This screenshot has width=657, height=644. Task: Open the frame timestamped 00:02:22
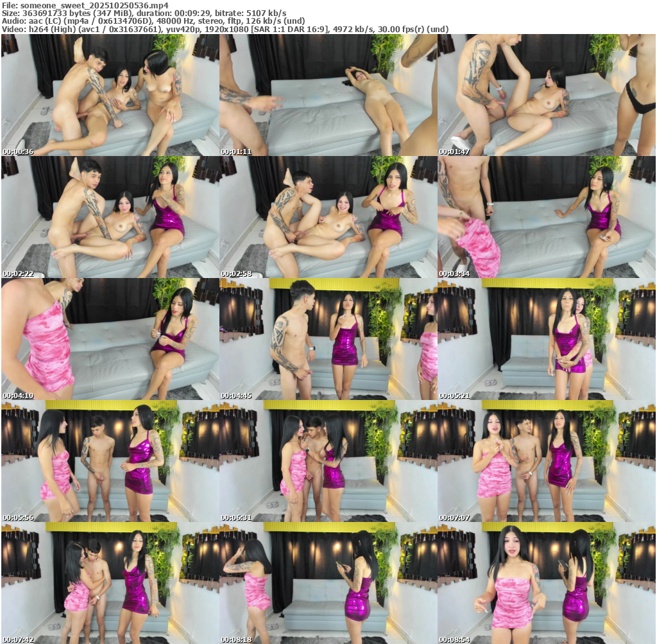[110, 217]
